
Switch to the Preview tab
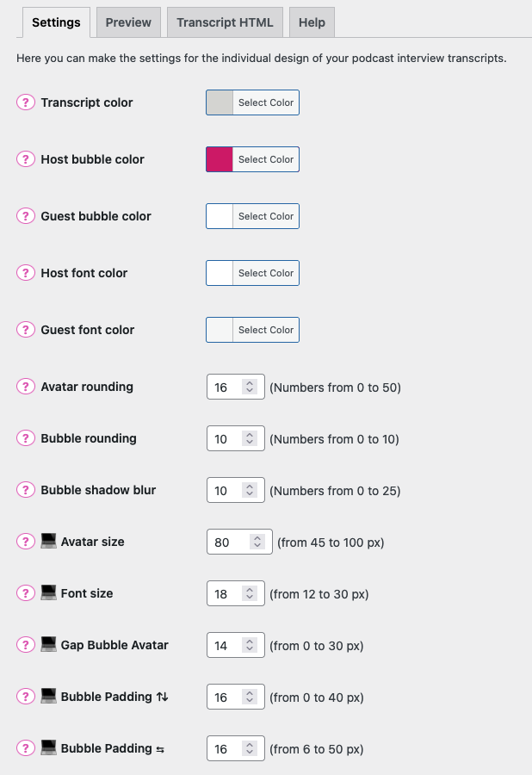(127, 22)
